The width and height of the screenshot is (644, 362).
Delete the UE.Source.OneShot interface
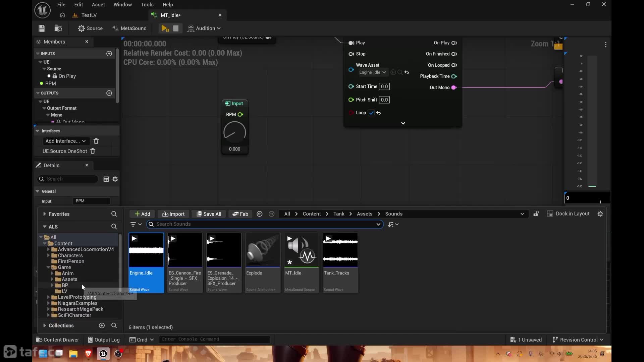pyautogui.click(x=93, y=151)
